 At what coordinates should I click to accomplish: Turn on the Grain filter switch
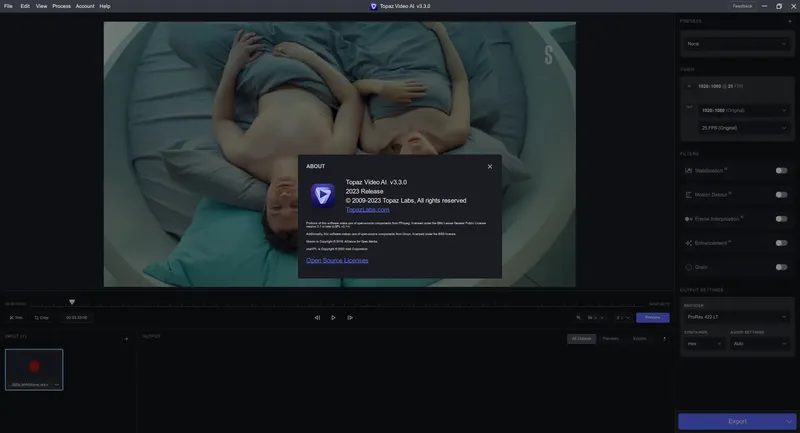coord(781,267)
